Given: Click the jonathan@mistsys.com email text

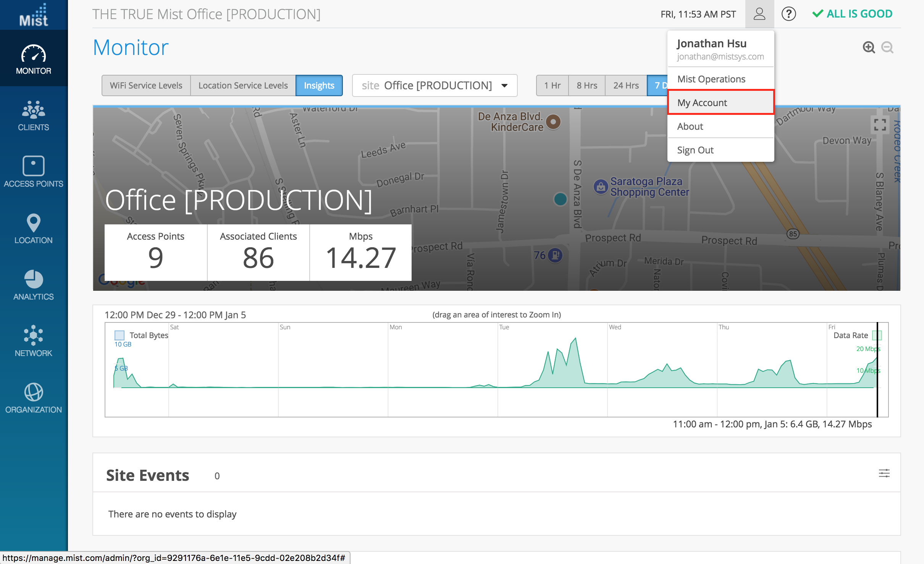Looking at the screenshot, I should (720, 56).
